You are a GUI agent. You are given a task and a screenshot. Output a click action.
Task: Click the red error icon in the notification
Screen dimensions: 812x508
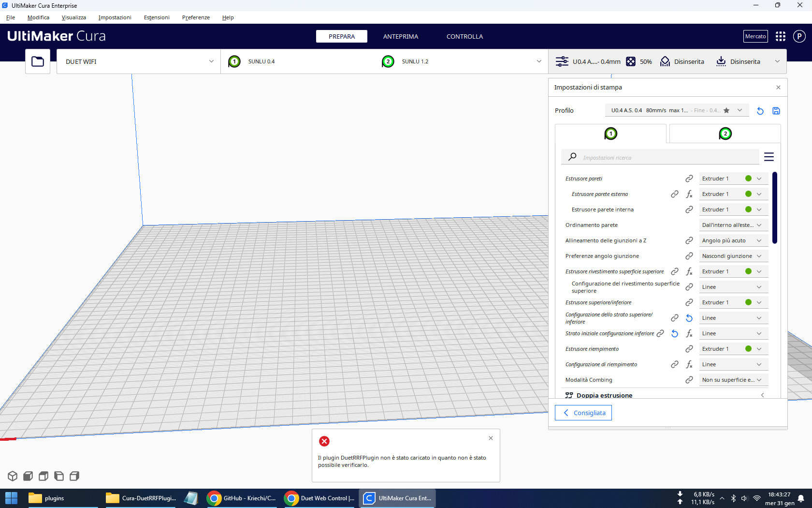coord(324,441)
